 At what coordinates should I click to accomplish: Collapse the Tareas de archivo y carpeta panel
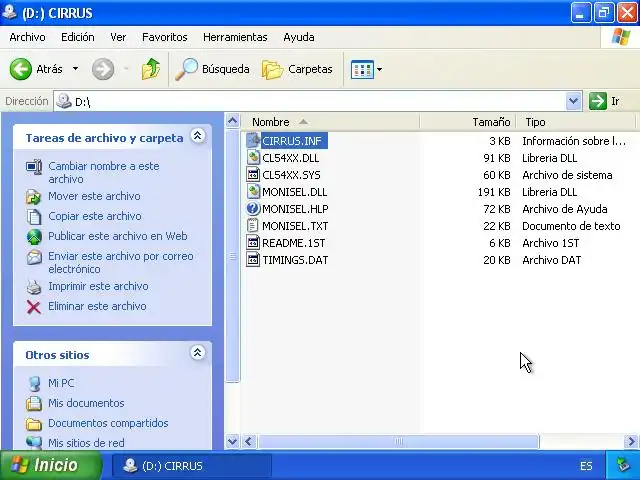pyautogui.click(x=198, y=136)
